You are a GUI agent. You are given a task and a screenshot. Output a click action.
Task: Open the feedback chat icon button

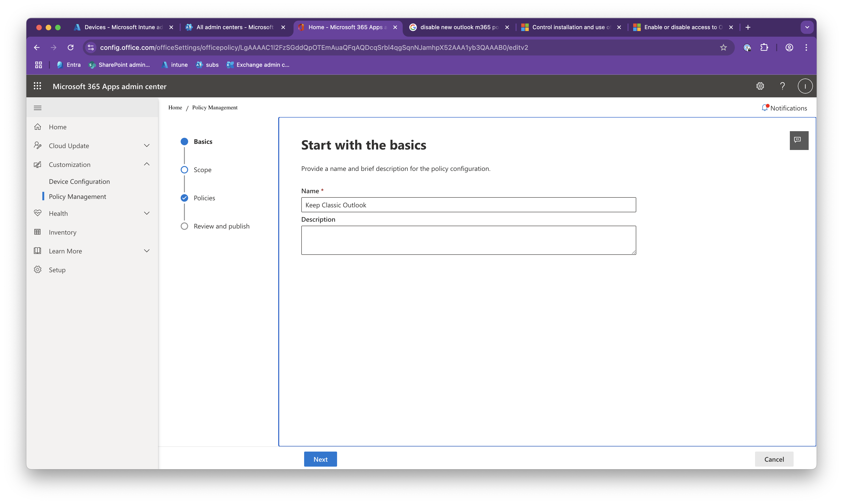[799, 140]
